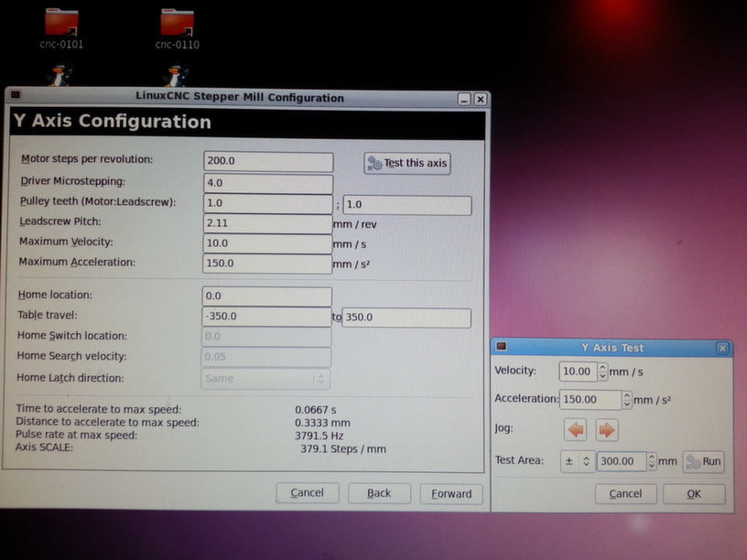Image resolution: width=747 pixels, height=560 pixels.
Task: Click the Leadscrew Pitch field
Action: coord(267,224)
